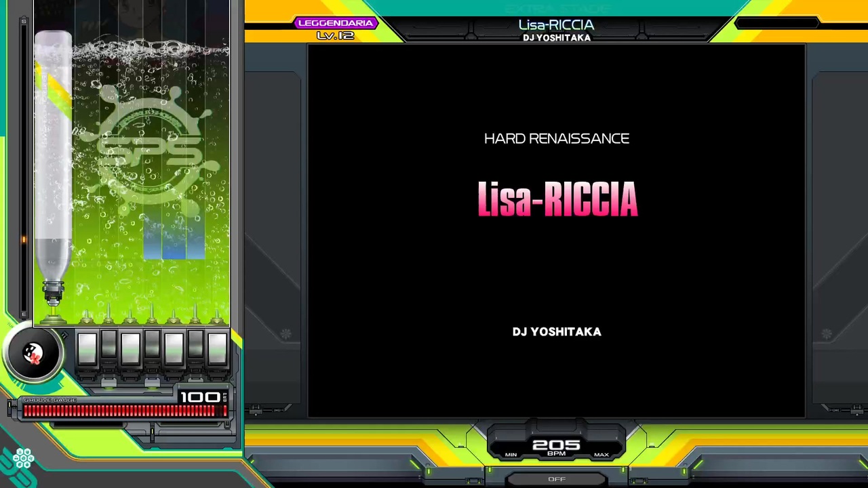Viewport: 868px width, 488px height.
Task: Click the 205 BPM readout
Action: [556, 445]
